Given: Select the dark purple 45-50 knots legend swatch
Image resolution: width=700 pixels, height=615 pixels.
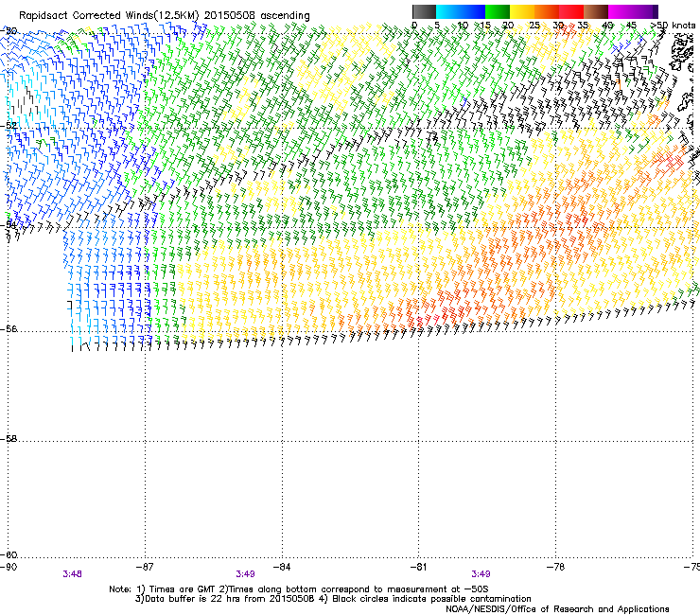Looking at the screenshot, I should coord(645,11).
